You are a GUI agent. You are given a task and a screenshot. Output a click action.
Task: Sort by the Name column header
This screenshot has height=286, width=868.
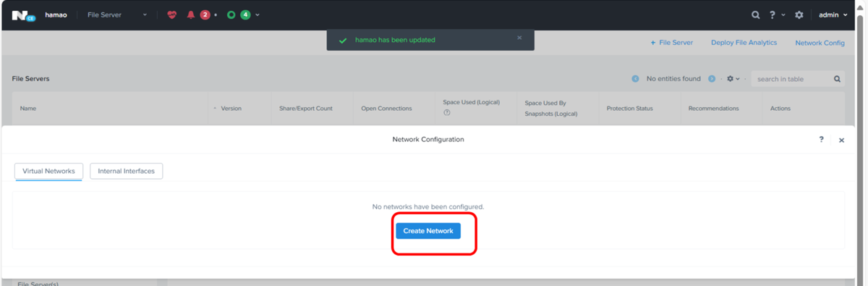(x=28, y=109)
